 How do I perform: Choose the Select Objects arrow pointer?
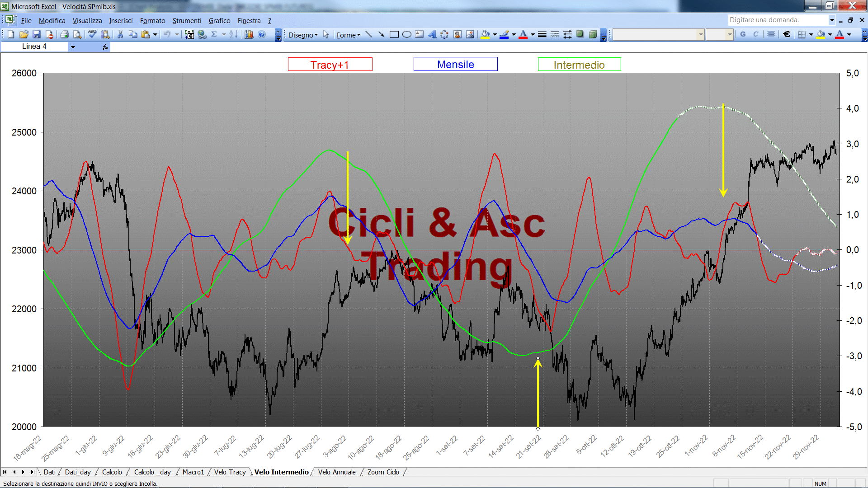(326, 35)
